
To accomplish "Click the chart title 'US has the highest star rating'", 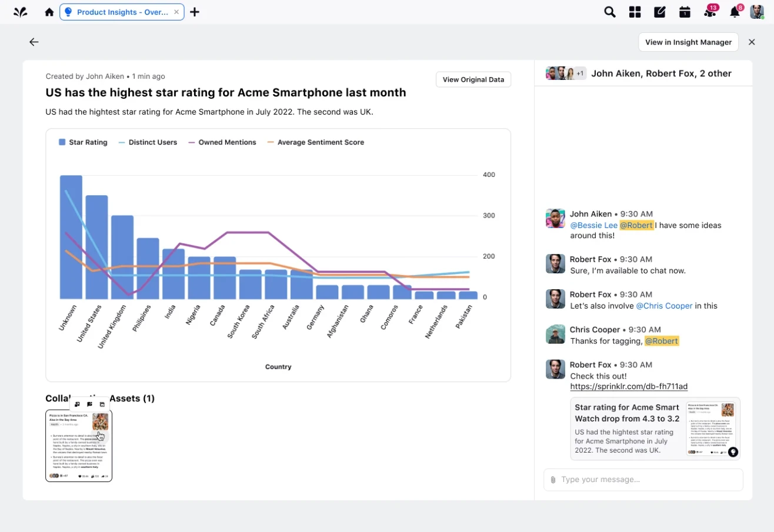I will 226,93.
